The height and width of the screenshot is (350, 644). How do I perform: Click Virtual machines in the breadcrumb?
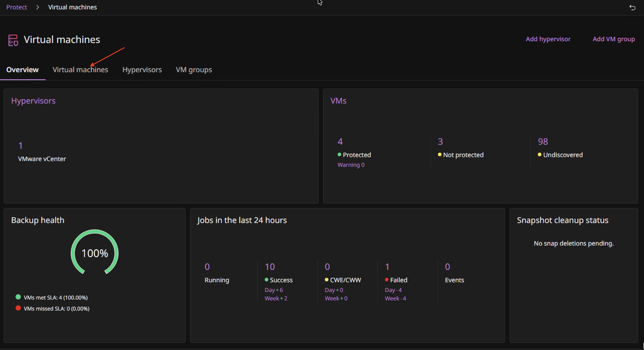[72, 7]
